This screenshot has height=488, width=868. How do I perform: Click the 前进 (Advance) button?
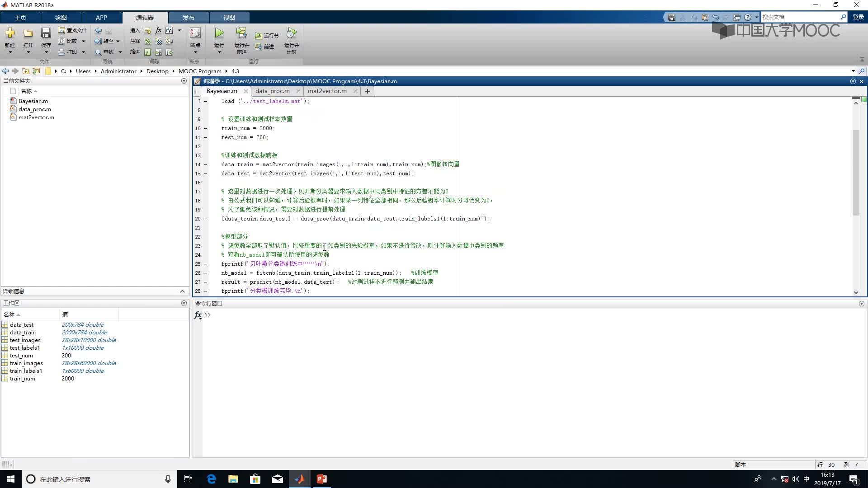pyautogui.click(x=264, y=47)
